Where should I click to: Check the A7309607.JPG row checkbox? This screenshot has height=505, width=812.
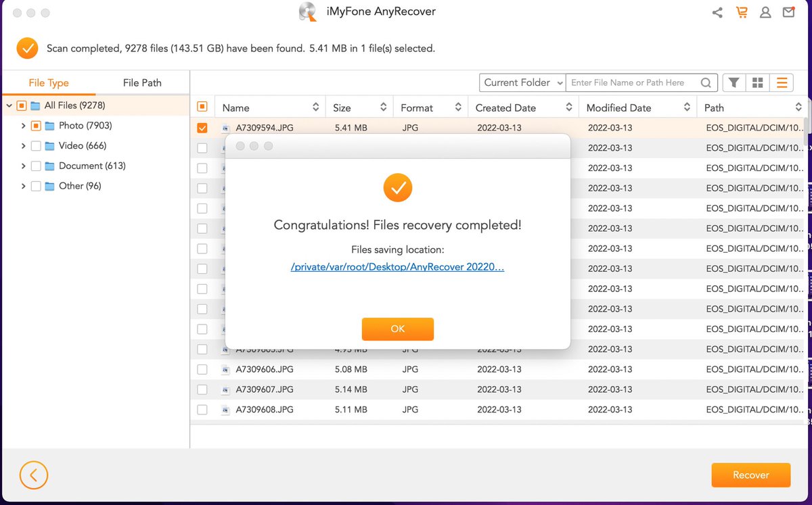tap(202, 390)
